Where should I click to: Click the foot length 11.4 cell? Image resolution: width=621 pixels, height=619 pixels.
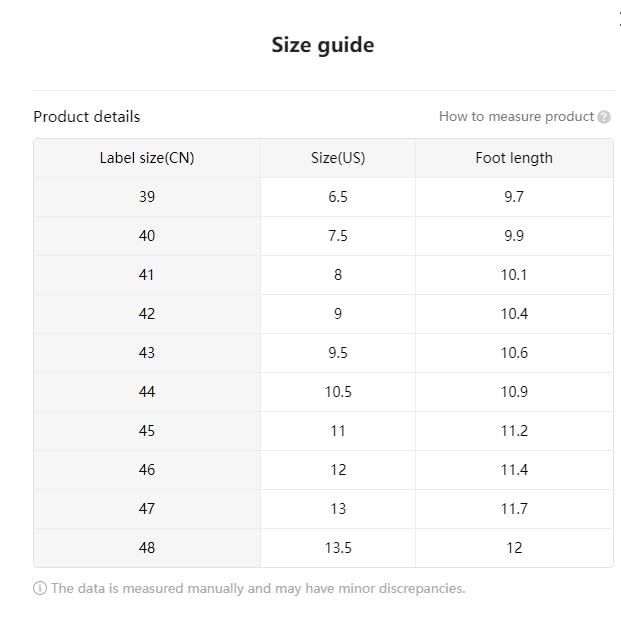point(514,470)
